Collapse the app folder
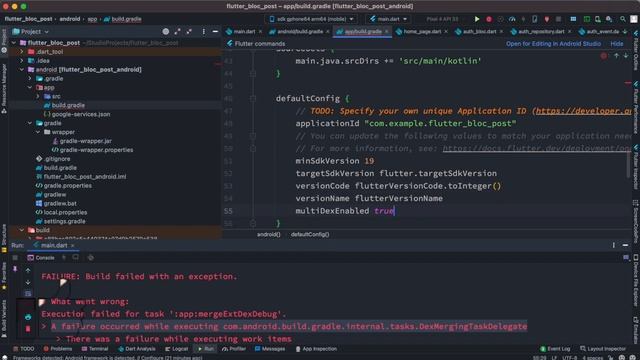 (x=30, y=88)
